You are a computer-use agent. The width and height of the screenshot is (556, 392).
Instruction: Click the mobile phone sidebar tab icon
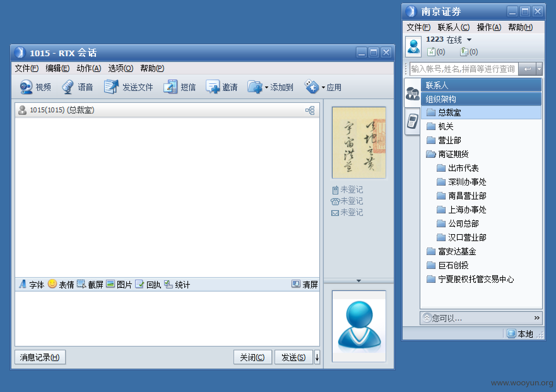(412, 121)
